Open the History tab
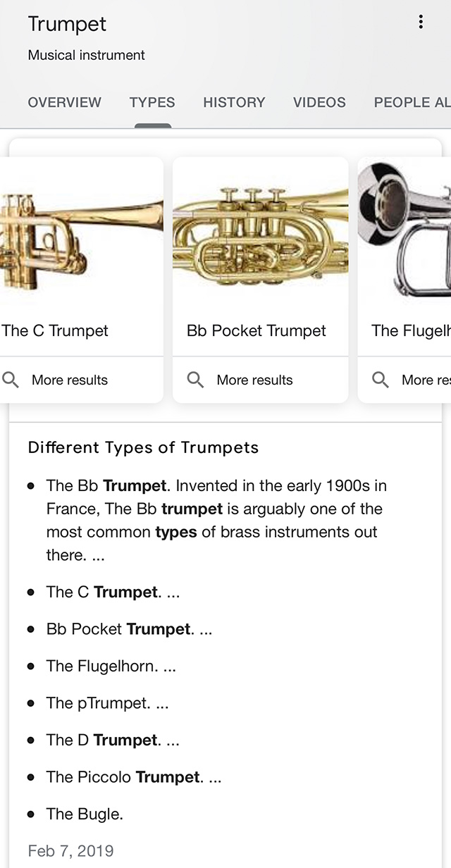 (x=234, y=102)
